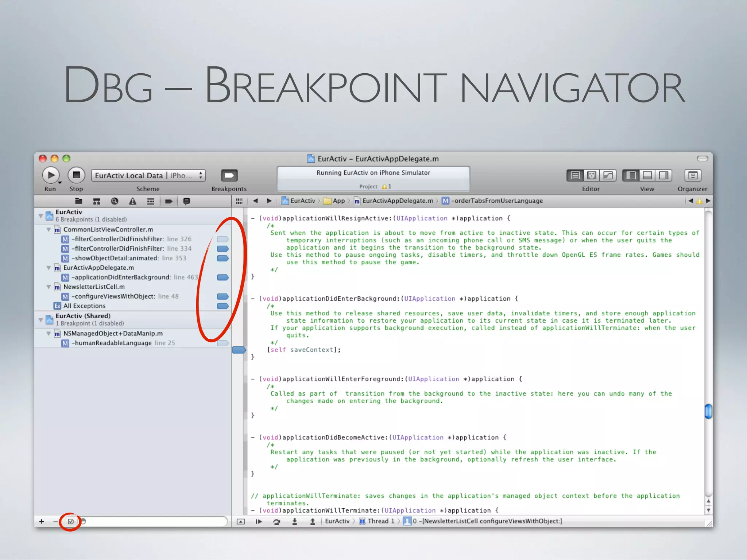The height and width of the screenshot is (560, 747).
Task: Disable the All Exceptions breakpoint
Action: [223, 306]
